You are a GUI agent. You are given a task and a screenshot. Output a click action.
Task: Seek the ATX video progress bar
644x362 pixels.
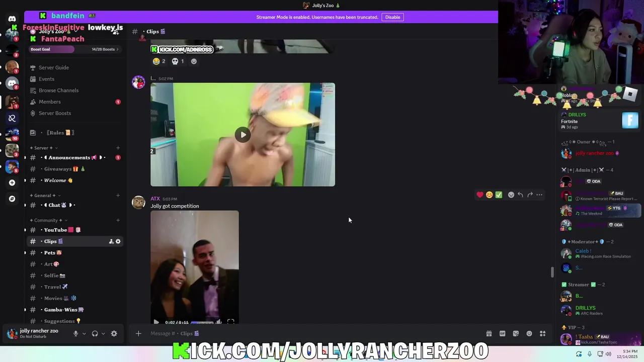pyautogui.click(x=203, y=322)
